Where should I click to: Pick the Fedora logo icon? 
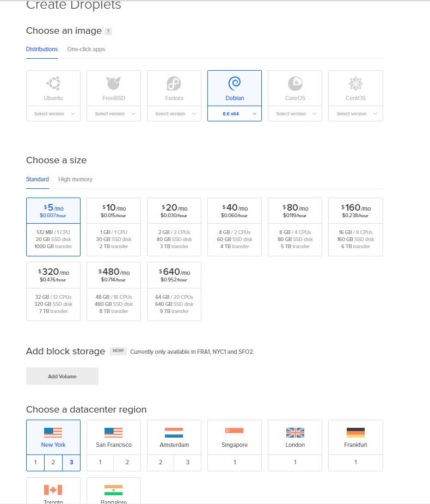point(174,84)
